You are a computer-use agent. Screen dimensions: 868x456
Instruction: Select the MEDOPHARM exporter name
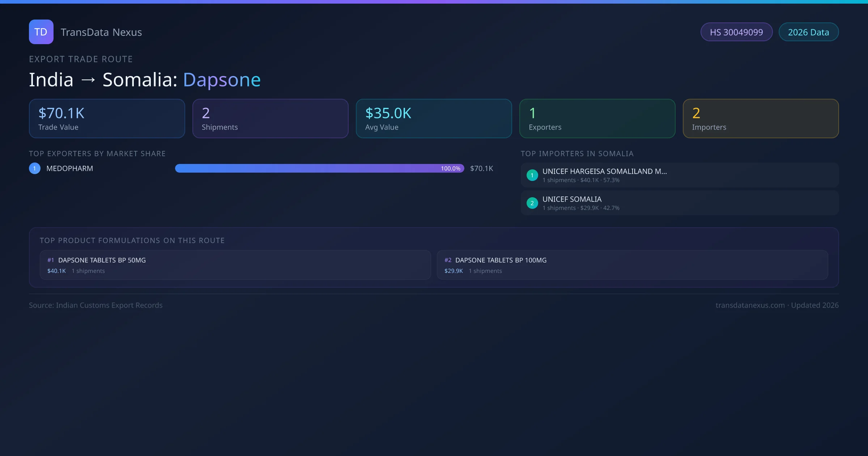[69, 168]
